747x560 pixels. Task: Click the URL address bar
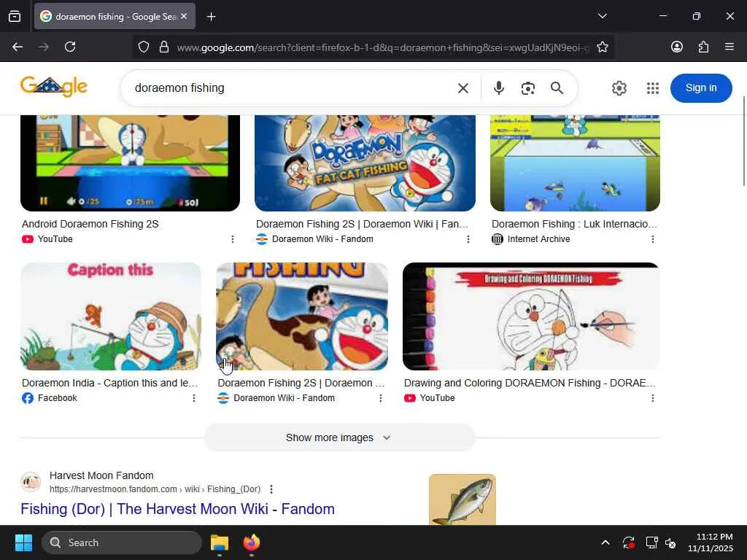pos(382,47)
